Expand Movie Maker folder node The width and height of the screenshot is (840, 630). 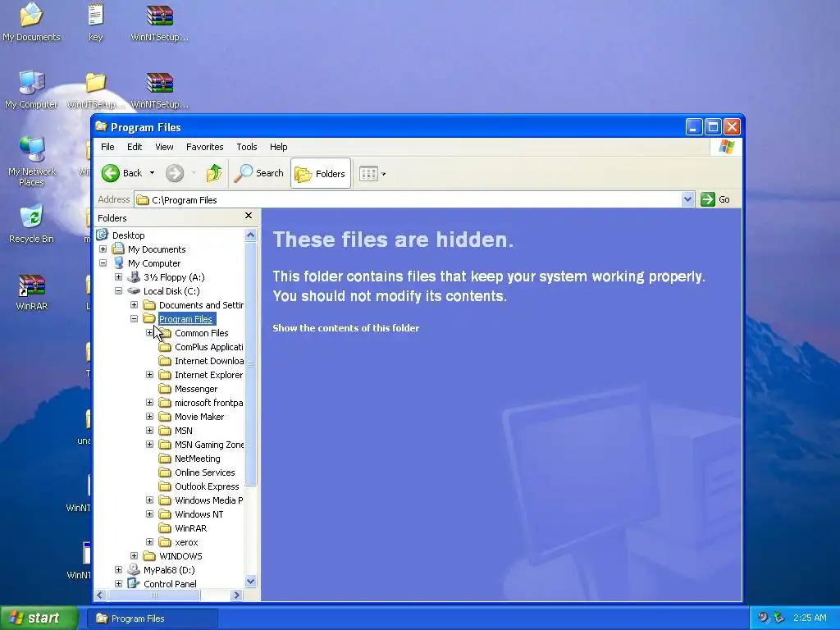pos(149,416)
